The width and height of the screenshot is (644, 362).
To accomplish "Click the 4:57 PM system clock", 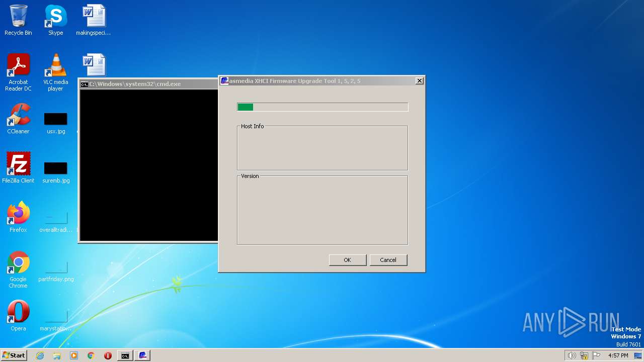I will 618,355.
